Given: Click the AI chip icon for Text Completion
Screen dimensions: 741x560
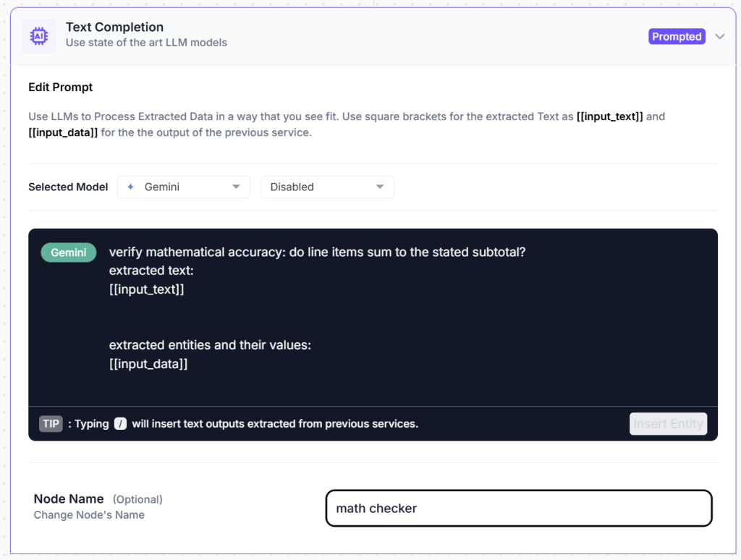Looking at the screenshot, I should [39, 36].
